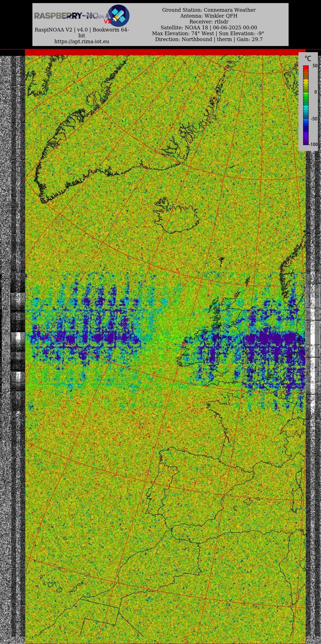This screenshot has height=644, width=321.
Task: Select 'Satellite: NOAA 18 | 06-06-2025 00:00' line
Action: (x=209, y=27)
